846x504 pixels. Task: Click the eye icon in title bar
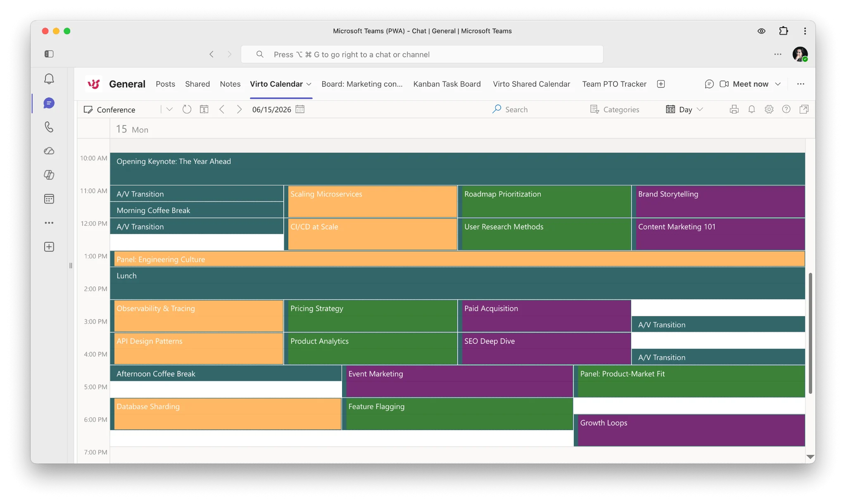[x=761, y=31]
